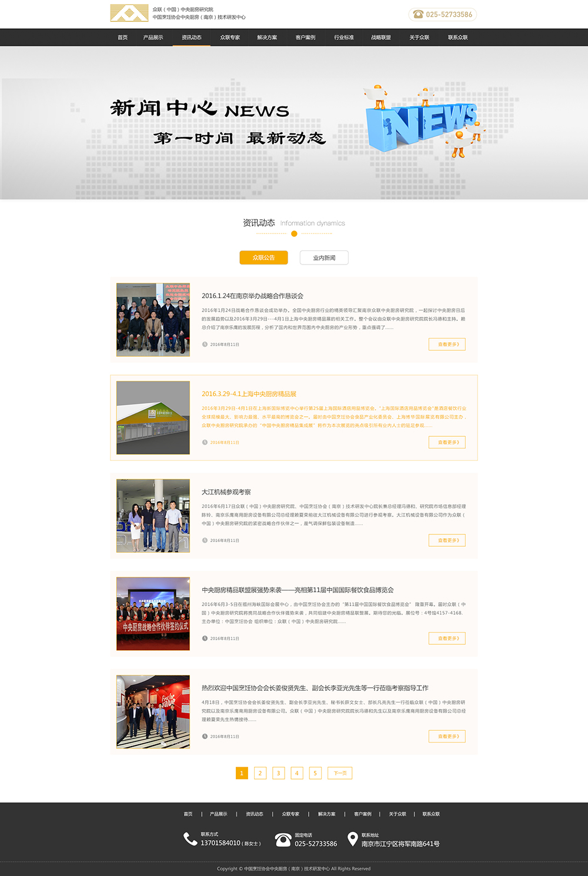Go to pagination page 4
This screenshot has height=876, width=588.
click(x=297, y=773)
